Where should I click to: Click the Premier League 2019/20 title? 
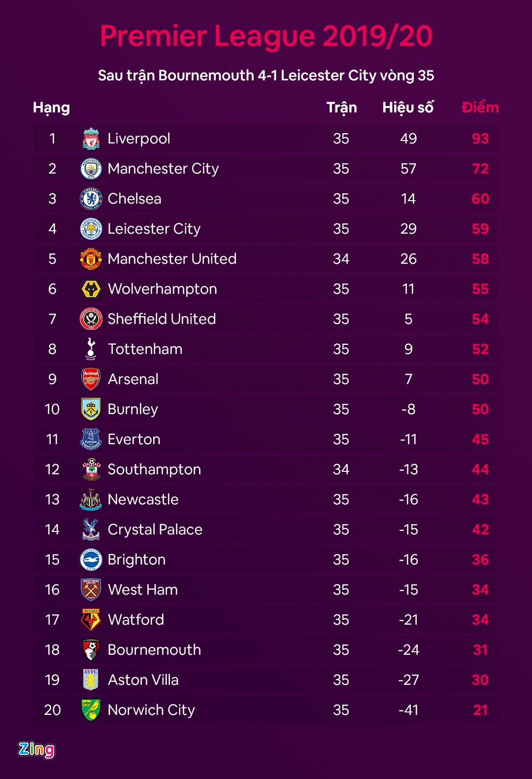pyautogui.click(x=266, y=36)
